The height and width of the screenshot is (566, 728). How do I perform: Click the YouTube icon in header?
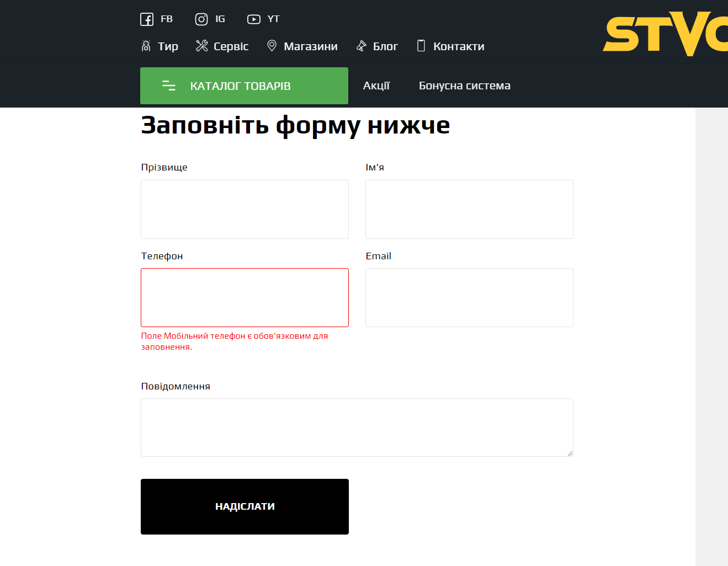[253, 19]
